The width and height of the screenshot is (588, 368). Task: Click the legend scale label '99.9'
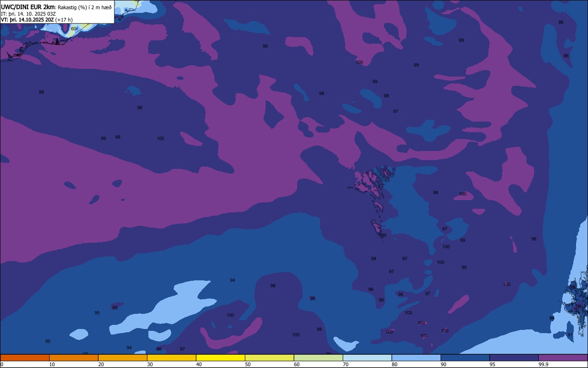tap(543, 364)
